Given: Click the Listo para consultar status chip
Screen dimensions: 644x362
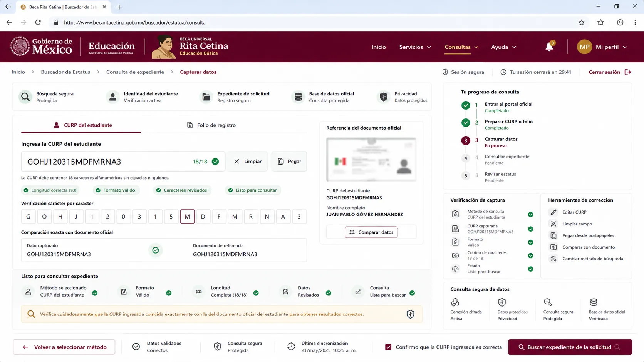Looking at the screenshot, I should point(252,190).
